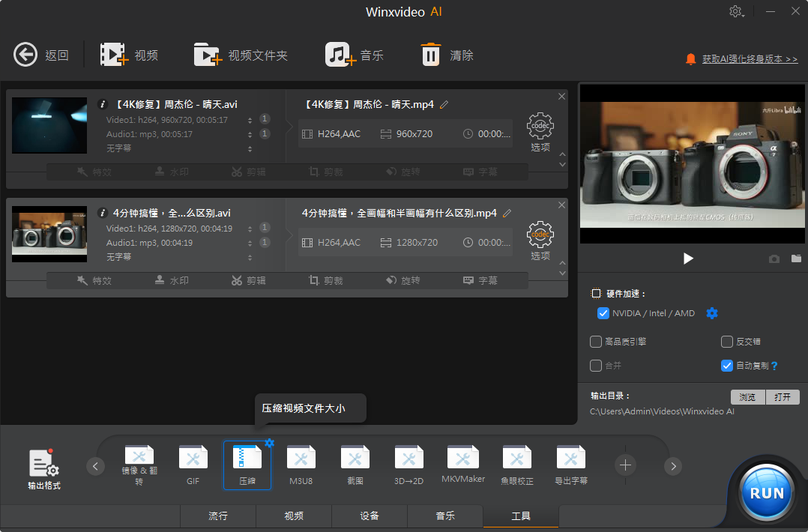Take a snapshot with the camera icon
Screen dimensions: 808x532
pyautogui.click(x=774, y=259)
